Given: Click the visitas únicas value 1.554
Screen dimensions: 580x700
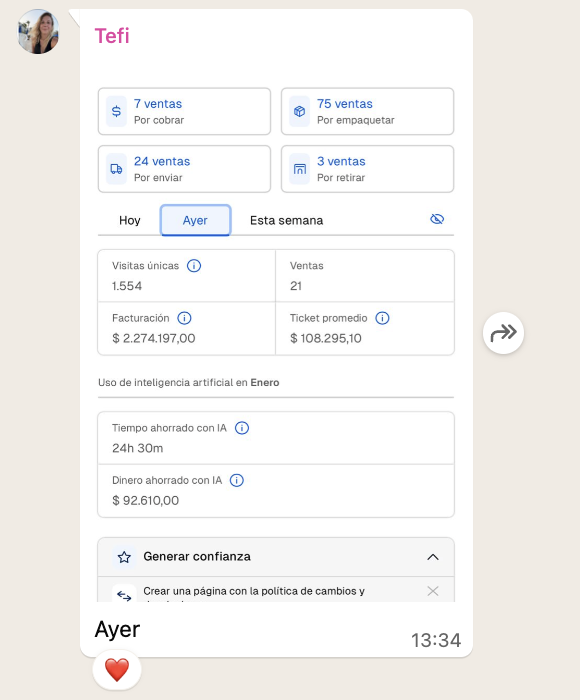Looking at the screenshot, I should pyautogui.click(x=127, y=286).
